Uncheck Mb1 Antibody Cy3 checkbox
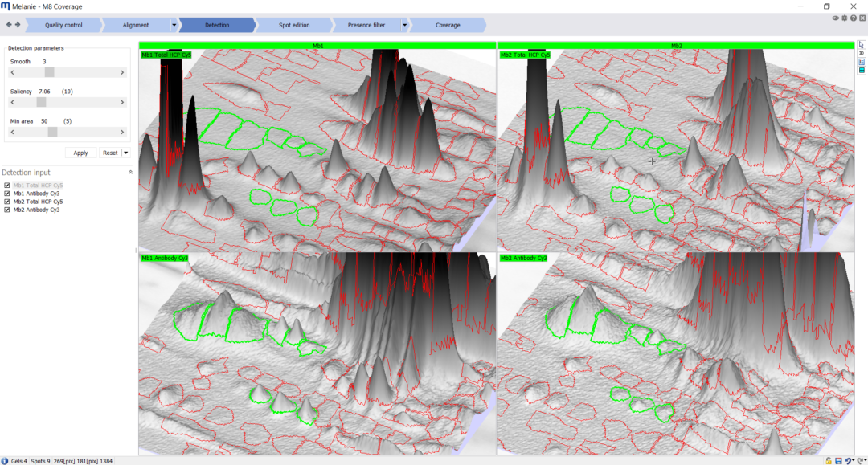 click(x=7, y=194)
